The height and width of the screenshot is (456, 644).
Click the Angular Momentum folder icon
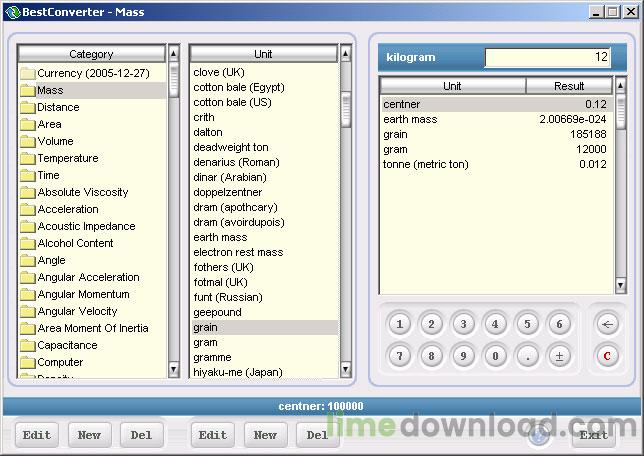28,295
